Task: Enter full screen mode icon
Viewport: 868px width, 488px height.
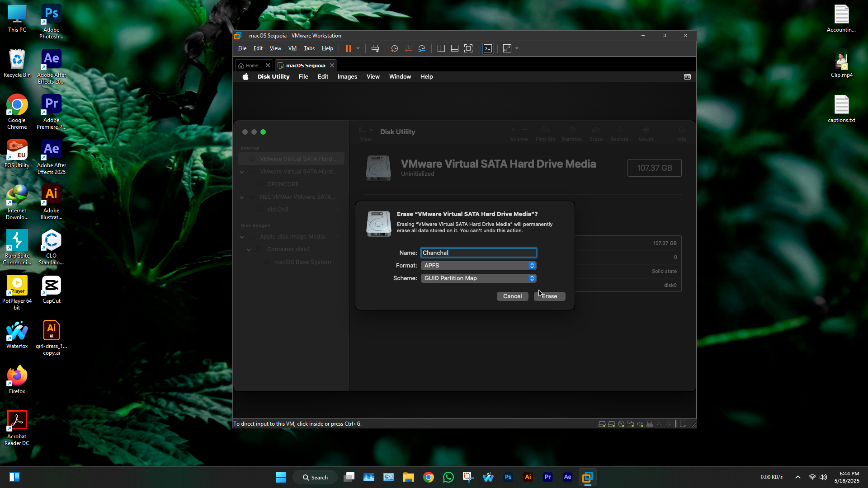Action: [468, 48]
